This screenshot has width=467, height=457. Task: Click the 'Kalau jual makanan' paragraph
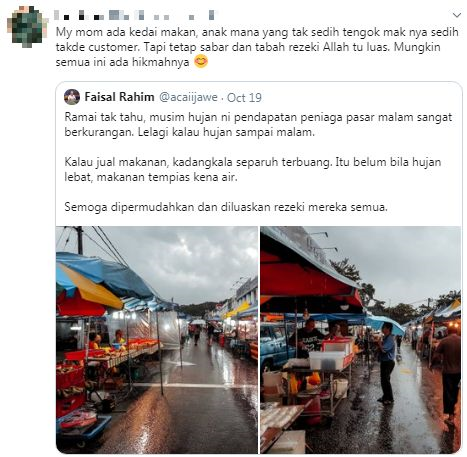pos(253,169)
